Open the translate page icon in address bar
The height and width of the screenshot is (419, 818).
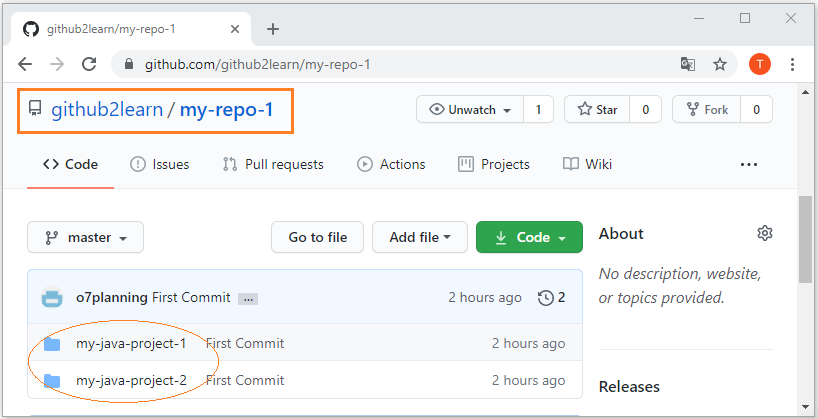pyautogui.click(x=688, y=64)
